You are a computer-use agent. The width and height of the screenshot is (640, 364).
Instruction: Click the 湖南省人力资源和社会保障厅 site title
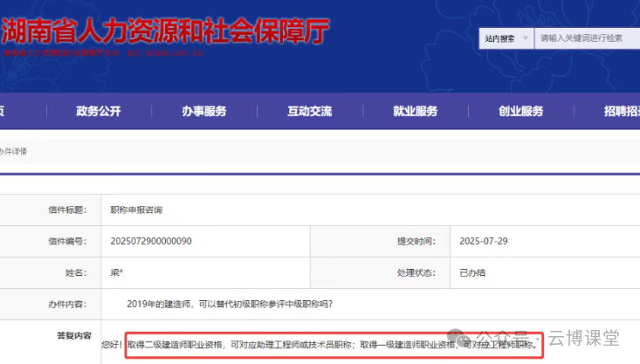(165, 31)
